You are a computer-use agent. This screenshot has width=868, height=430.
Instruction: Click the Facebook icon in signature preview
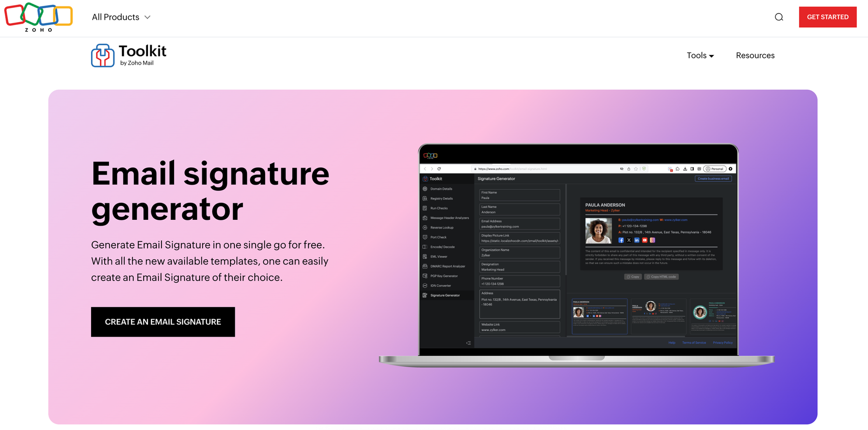point(621,240)
